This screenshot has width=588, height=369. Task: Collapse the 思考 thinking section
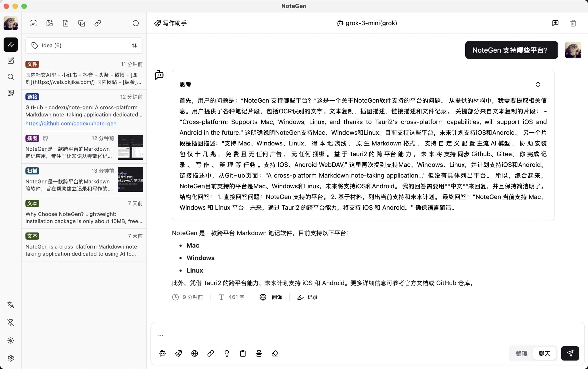pyautogui.click(x=538, y=84)
